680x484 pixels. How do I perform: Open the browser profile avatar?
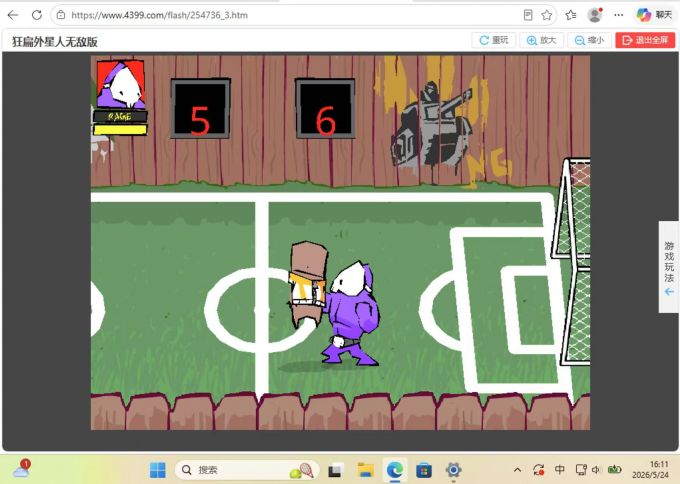pyautogui.click(x=595, y=15)
